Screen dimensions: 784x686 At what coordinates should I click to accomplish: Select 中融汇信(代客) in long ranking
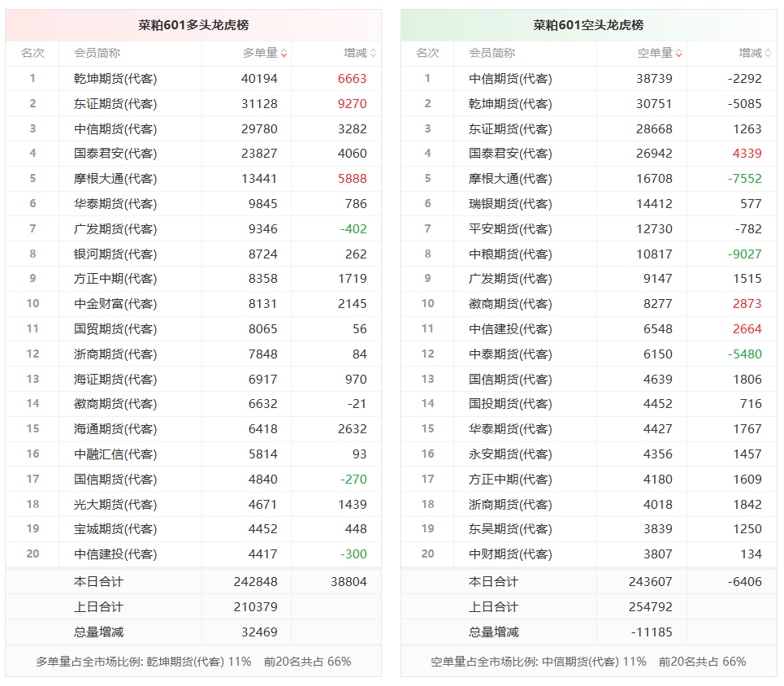115,454
